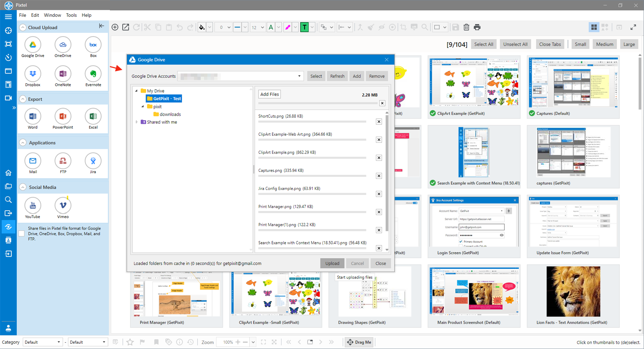Set thumbnails to Medium size
Image resolution: width=644 pixels, height=349 pixels.
(x=605, y=44)
